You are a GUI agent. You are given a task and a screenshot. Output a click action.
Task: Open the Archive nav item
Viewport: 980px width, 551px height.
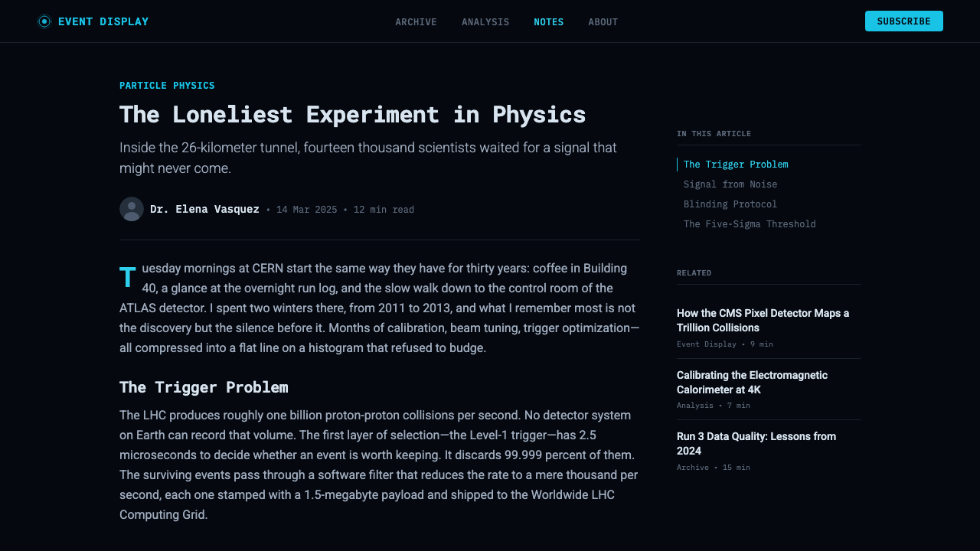pos(416,22)
